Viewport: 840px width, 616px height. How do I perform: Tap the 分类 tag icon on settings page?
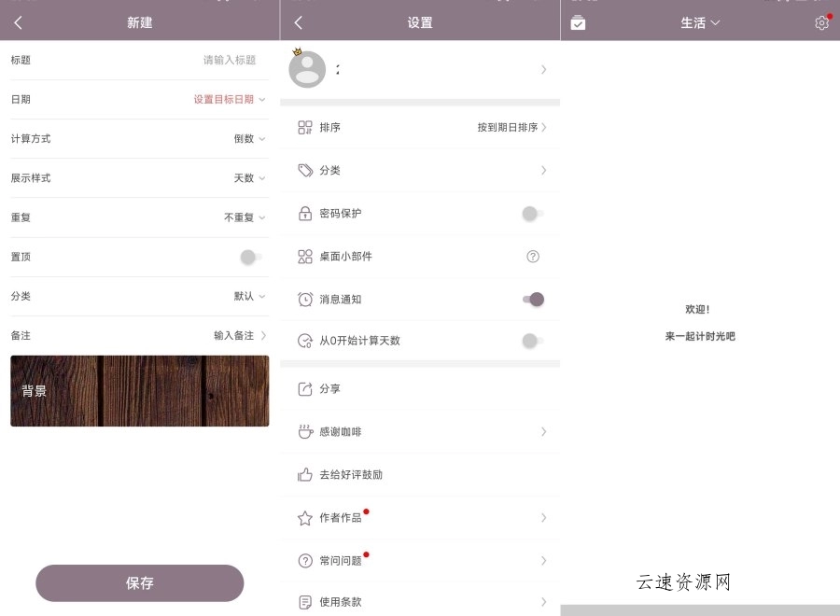pyautogui.click(x=303, y=171)
